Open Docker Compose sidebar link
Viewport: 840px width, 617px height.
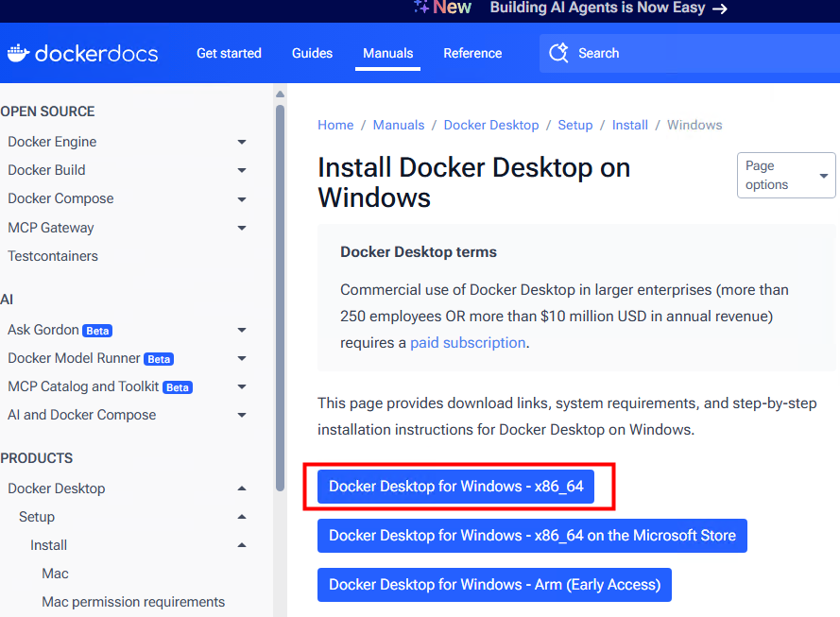(x=60, y=198)
